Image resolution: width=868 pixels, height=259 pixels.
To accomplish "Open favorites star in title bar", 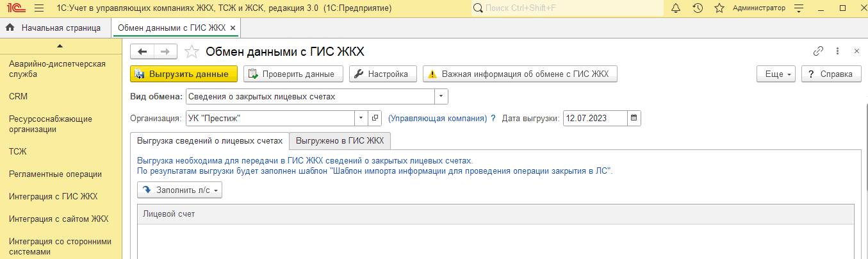I will click(719, 8).
